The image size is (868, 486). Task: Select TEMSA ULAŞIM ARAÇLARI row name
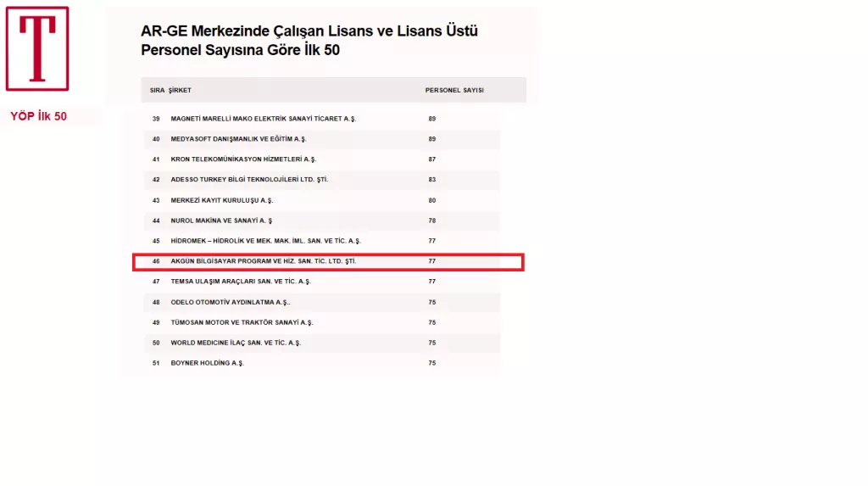pyautogui.click(x=241, y=282)
